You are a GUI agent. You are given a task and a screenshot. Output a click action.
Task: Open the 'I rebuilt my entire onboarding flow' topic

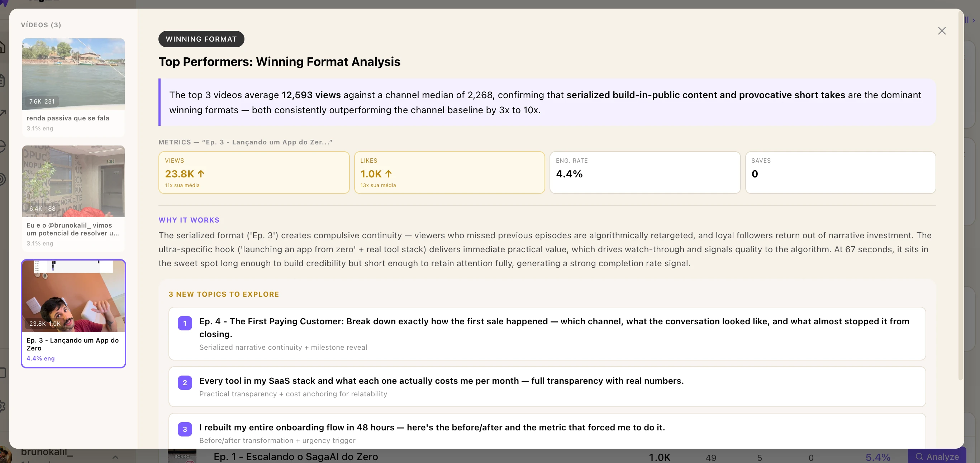(x=432, y=427)
